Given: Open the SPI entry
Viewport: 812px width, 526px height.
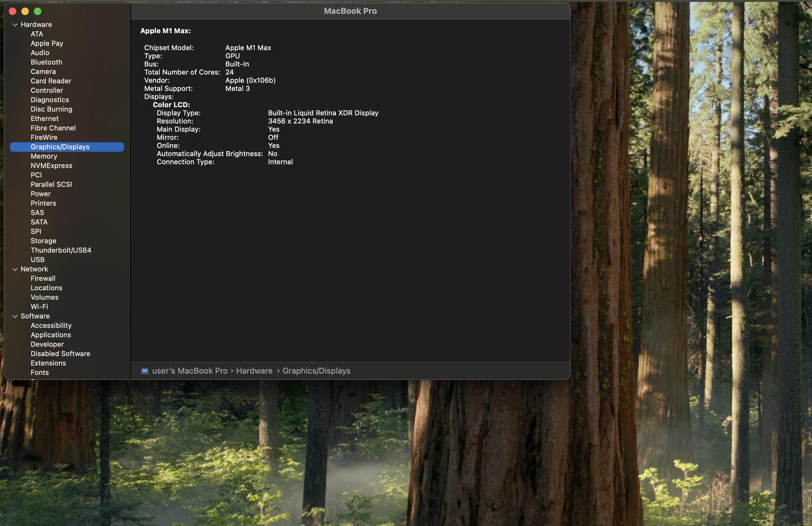Looking at the screenshot, I should (x=36, y=232).
